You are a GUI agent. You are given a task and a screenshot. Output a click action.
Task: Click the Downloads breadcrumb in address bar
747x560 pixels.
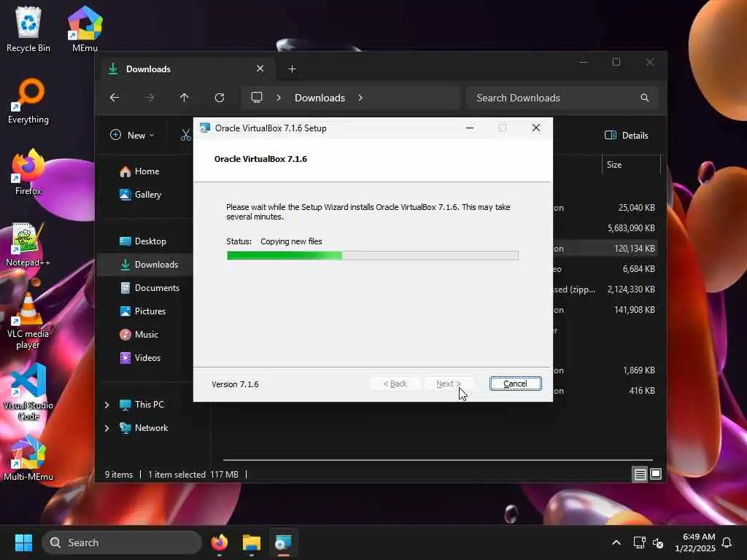click(320, 98)
